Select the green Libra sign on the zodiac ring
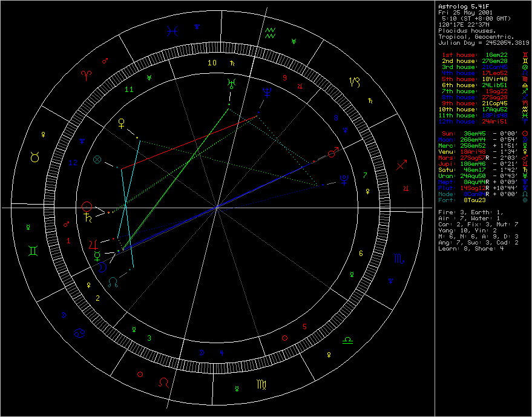The height and width of the screenshot is (417, 532). point(349,340)
